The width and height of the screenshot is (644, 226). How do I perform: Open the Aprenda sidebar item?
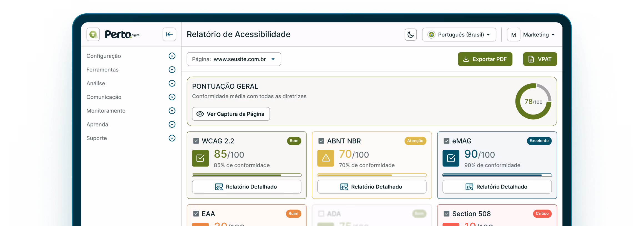click(x=97, y=124)
